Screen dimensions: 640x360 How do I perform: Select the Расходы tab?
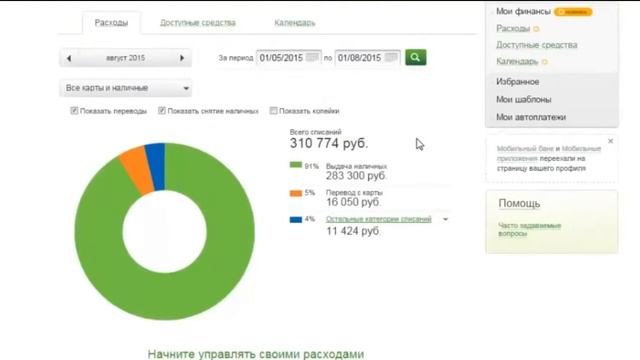click(x=111, y=23)
